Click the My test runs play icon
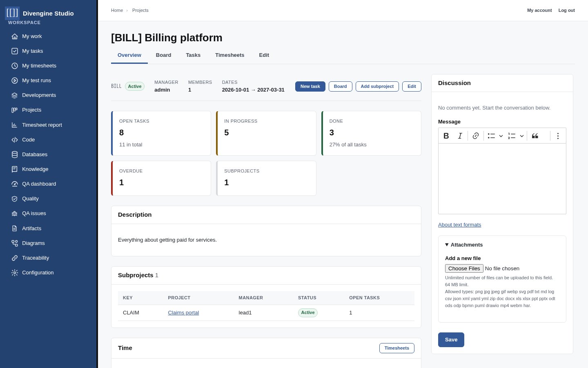The height and width of the screenshot is (368, 588). click(x=15, y=81)
